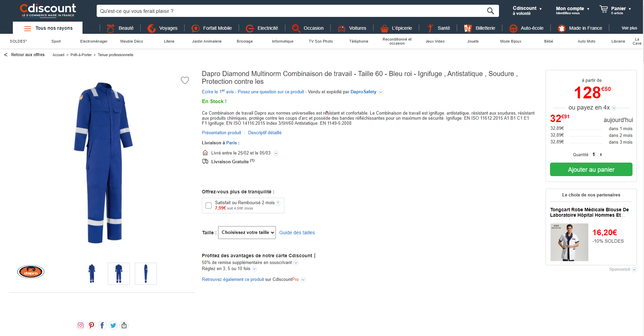Click the search magnifier icon
The width and height of the screenshot is (644, 336).
pyautogui.click(x=490, y=11)
